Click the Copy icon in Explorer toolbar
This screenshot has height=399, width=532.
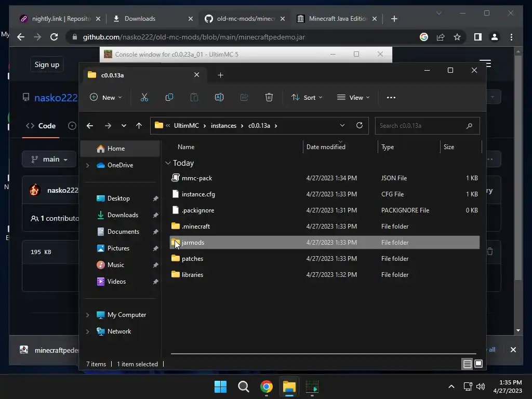169,97
